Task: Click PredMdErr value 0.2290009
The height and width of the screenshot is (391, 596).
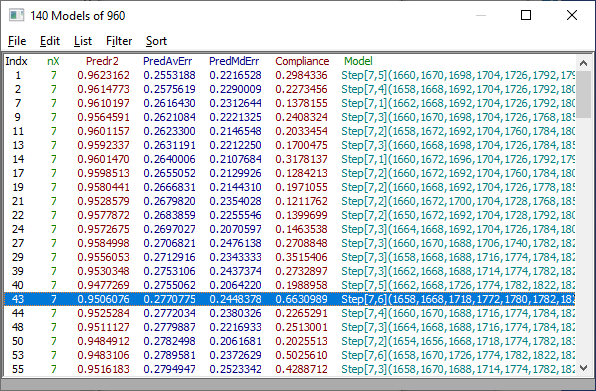Action: [235, 89]
